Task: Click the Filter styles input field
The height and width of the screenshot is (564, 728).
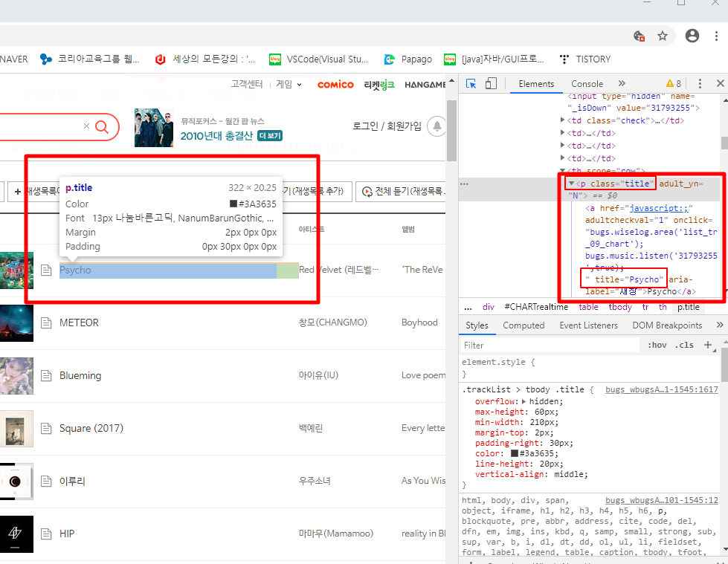Action: tap(550, 345)
